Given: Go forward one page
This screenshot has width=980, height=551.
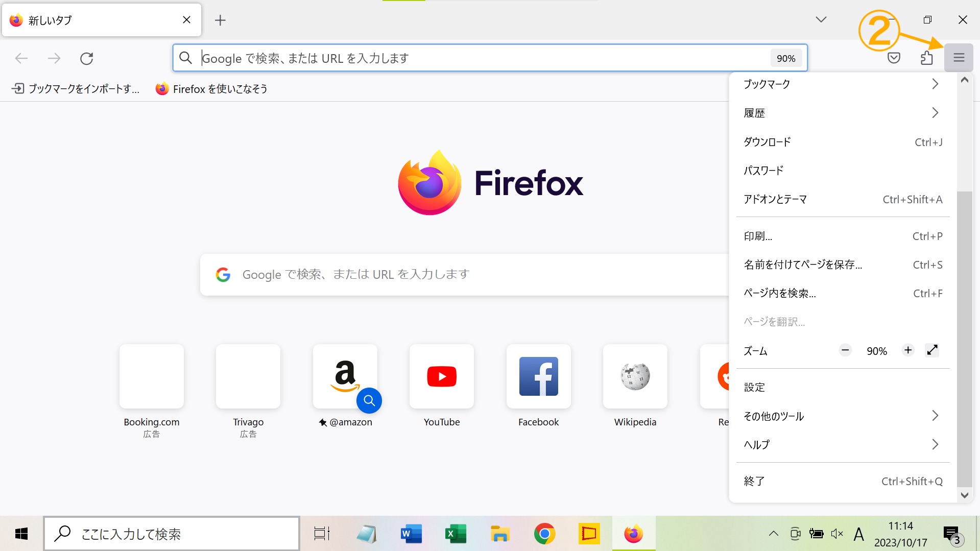Looking at the screenshot, I should (54, 58).
